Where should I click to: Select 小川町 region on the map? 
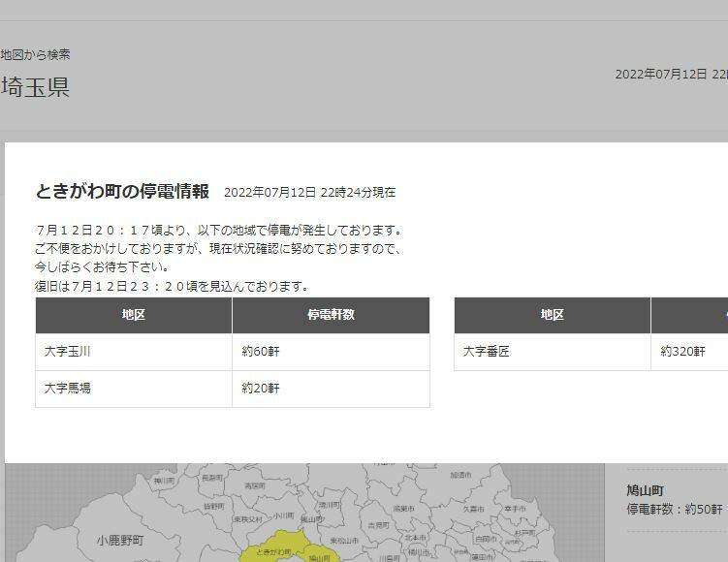click(x=282, y=516)
